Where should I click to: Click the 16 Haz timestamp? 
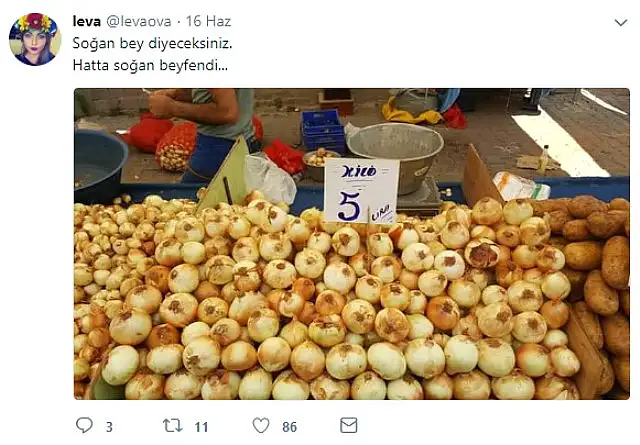(209, 21)
